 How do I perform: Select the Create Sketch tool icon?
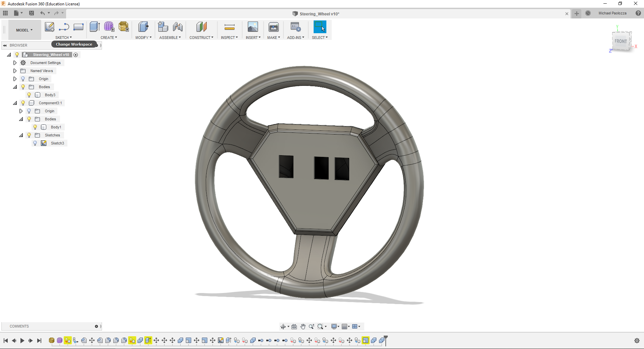pos(50,27)
